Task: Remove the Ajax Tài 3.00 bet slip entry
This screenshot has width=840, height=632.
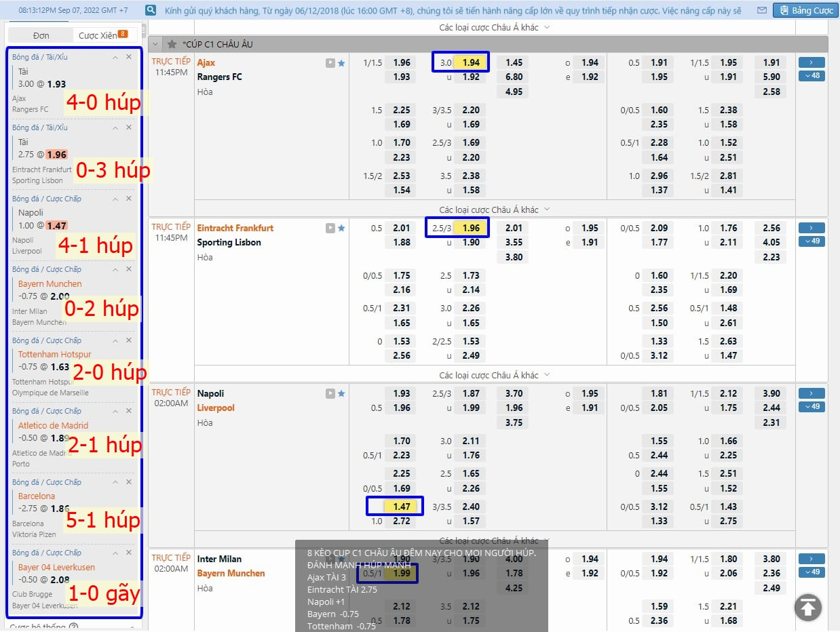Action: [129, 57]
